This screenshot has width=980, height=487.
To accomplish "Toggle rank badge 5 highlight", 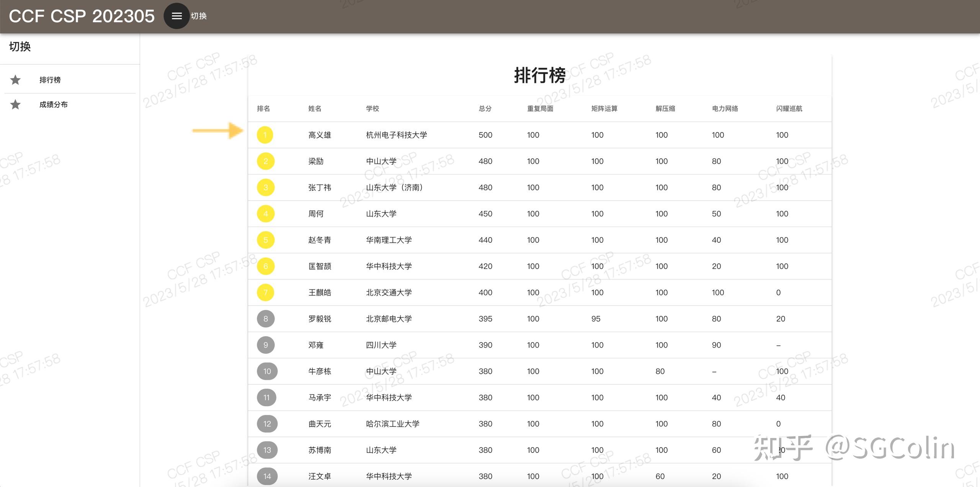I will click(x=265, y=240).
